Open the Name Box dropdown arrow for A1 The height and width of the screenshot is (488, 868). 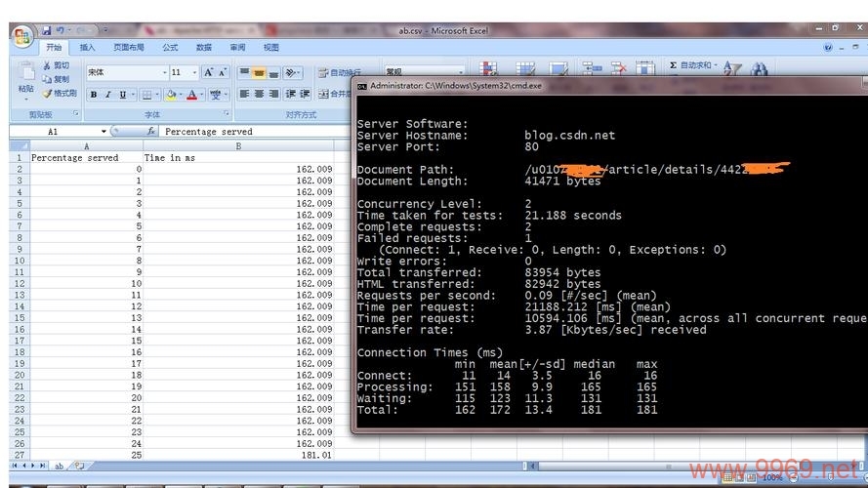[x=103, y=131]
